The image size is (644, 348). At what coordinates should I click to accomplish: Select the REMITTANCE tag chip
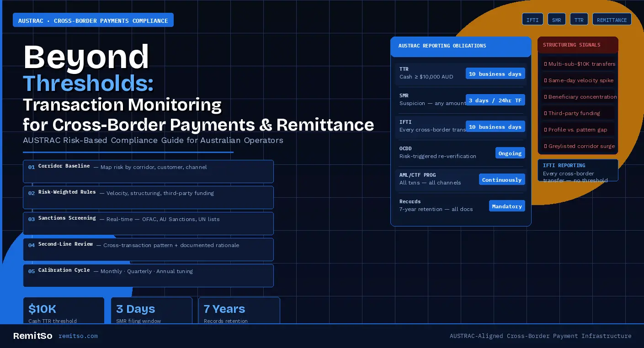click(612, 20)
